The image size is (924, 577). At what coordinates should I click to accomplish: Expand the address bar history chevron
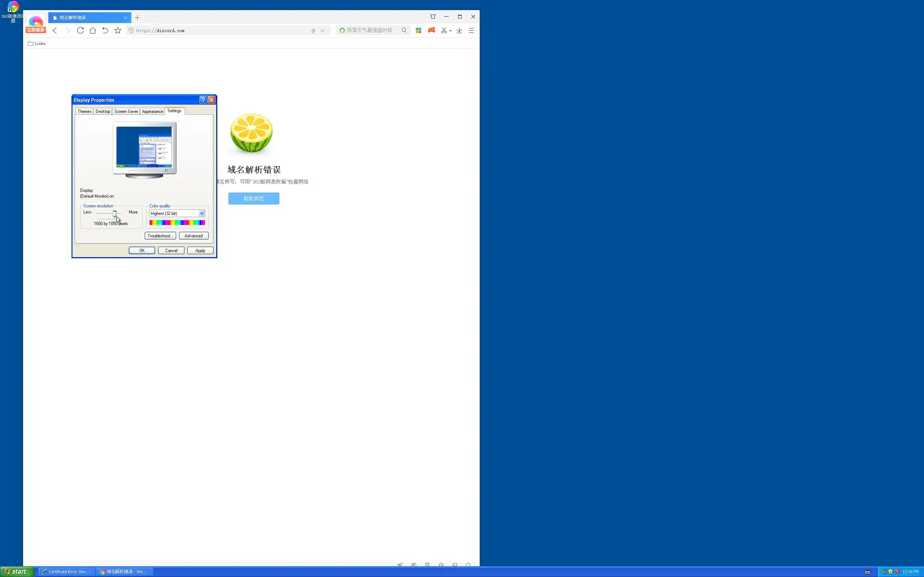tap(322, 31)
